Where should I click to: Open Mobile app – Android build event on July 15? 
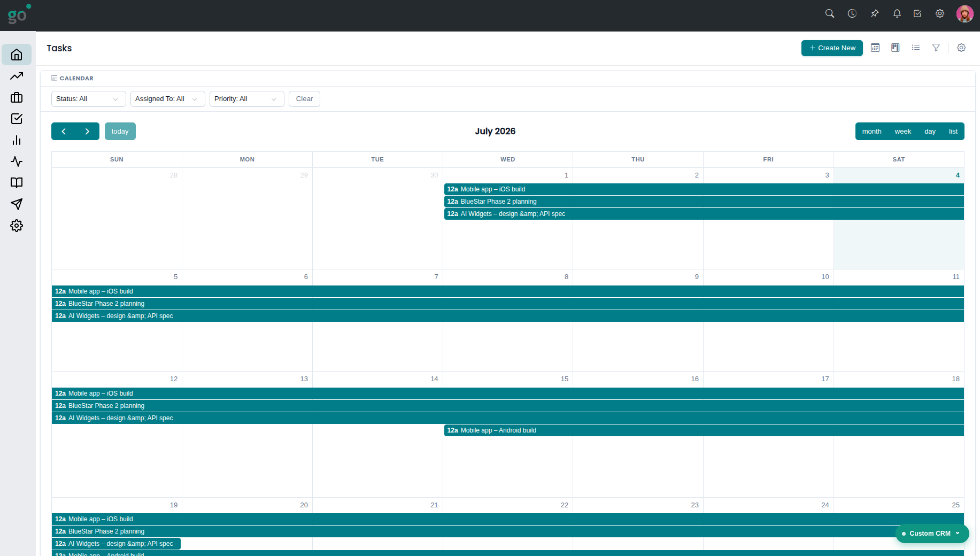pyautogui.click(x=704, y=430)
